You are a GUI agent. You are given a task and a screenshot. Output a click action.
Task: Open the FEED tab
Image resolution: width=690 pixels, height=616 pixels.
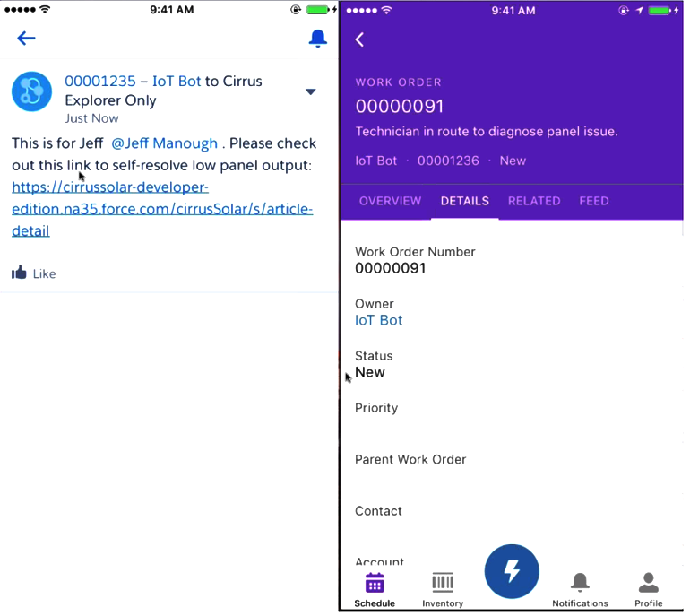click(x=593, y=201)
